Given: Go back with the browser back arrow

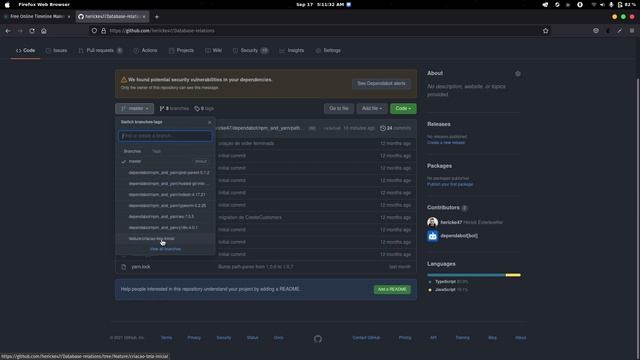Looking at the screenshot, I should point(8,31).
